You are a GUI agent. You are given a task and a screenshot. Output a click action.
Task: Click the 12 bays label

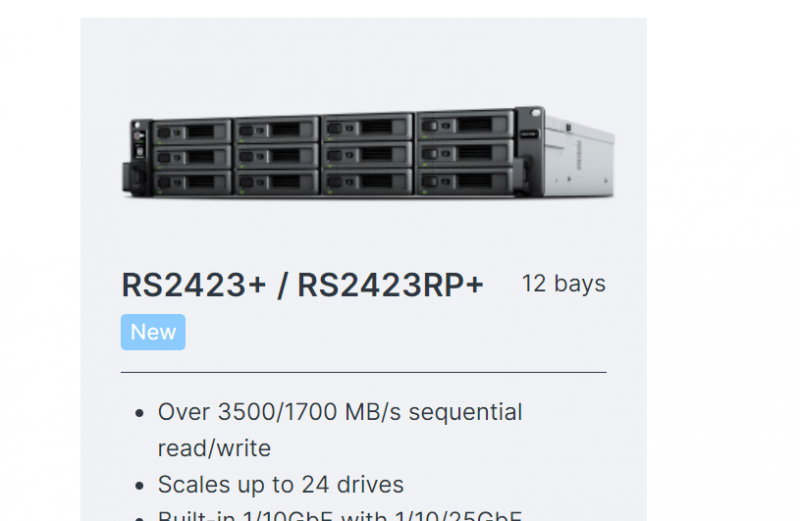[x=564, y=284]
